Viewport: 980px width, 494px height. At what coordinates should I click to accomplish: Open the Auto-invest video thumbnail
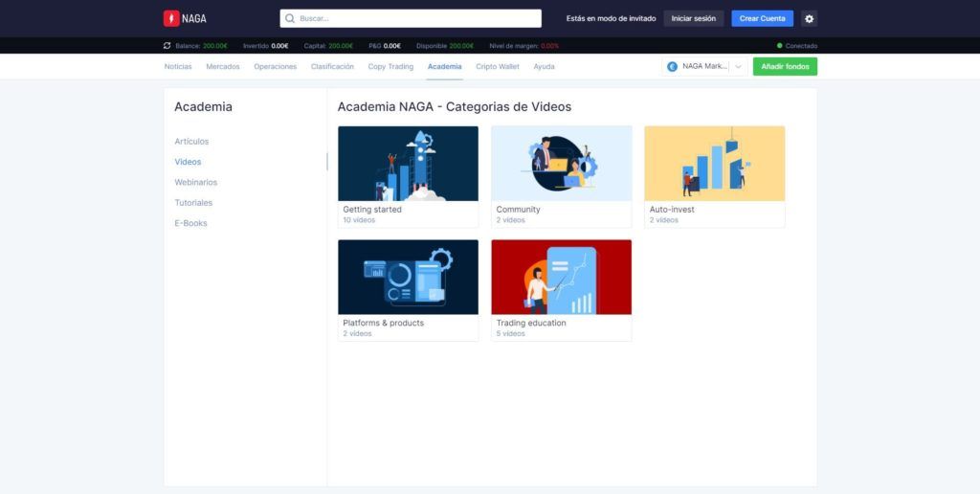714,163
